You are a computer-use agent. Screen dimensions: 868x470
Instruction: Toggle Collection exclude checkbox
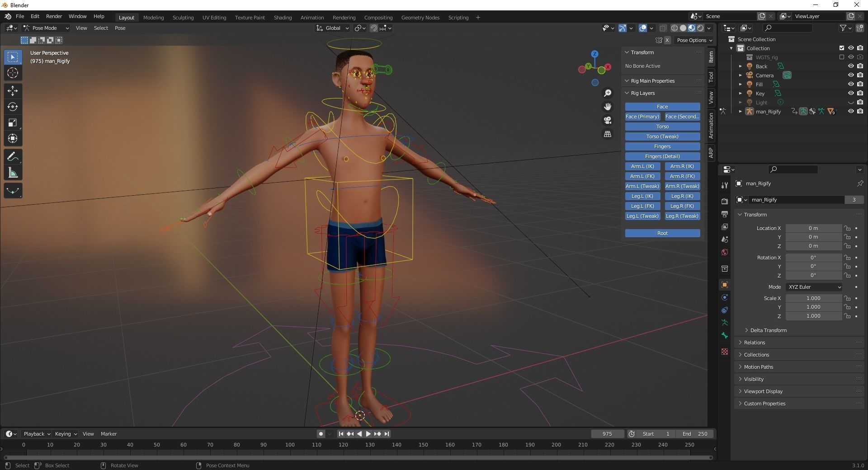[841, 48]
